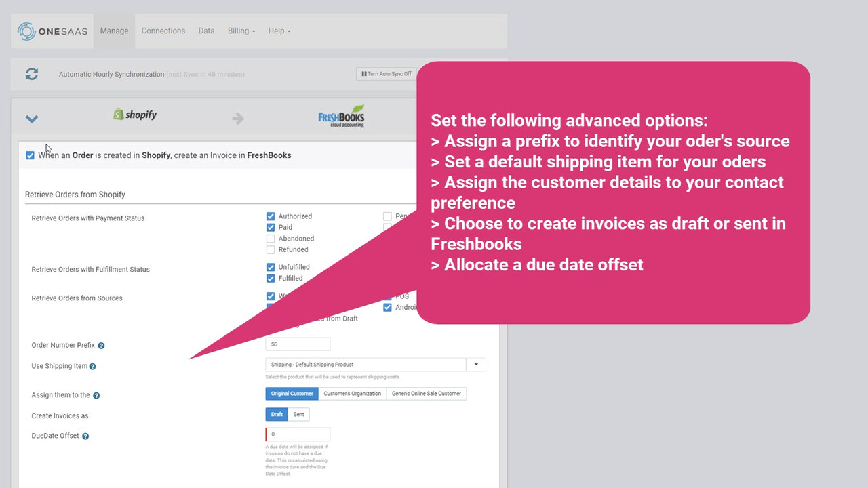Screen dimensions: 868x488
Task: Click Turn Auto Sync Off
Action: (386, 74)
